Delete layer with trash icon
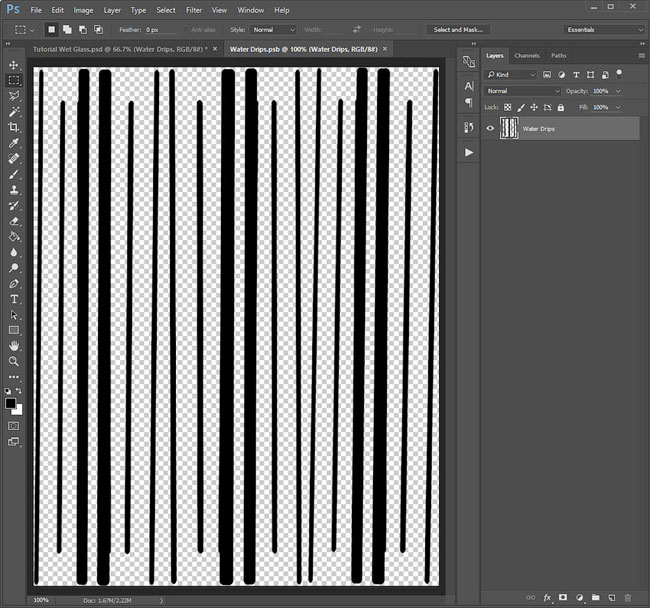 coord(628,597)
